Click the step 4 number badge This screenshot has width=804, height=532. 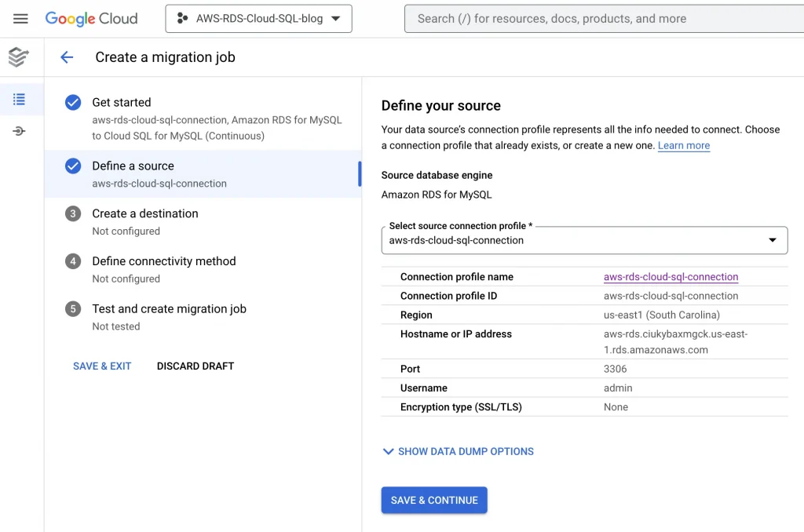click(73, 261)
